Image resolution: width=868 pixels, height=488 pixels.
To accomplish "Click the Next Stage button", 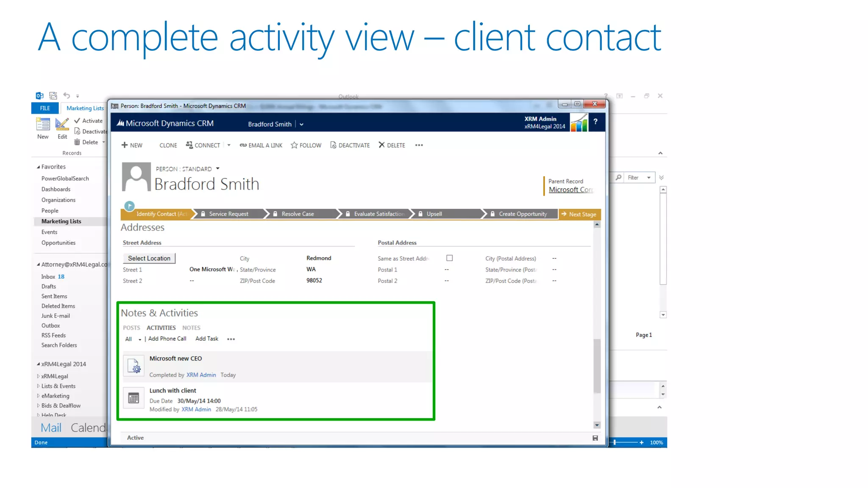I will pyautogui.click(x=579, y=214).
